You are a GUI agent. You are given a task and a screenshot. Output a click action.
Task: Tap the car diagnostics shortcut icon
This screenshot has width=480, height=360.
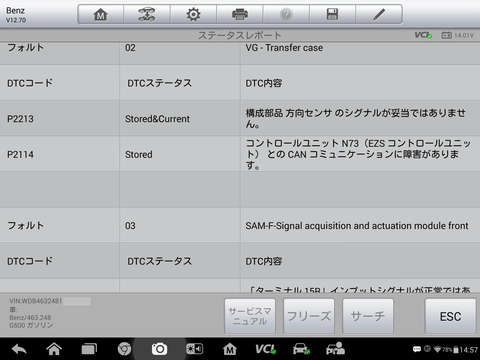coord(301,349)
